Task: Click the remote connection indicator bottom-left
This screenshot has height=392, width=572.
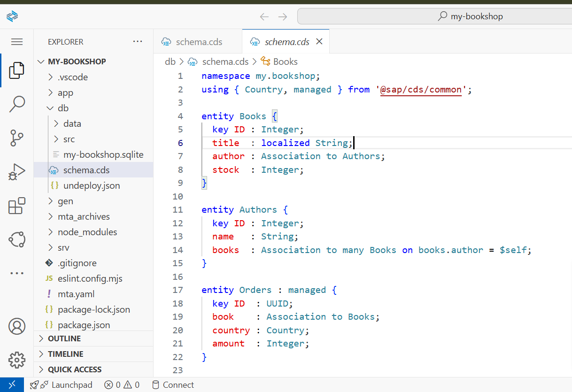Action: (x=12, y=384)
